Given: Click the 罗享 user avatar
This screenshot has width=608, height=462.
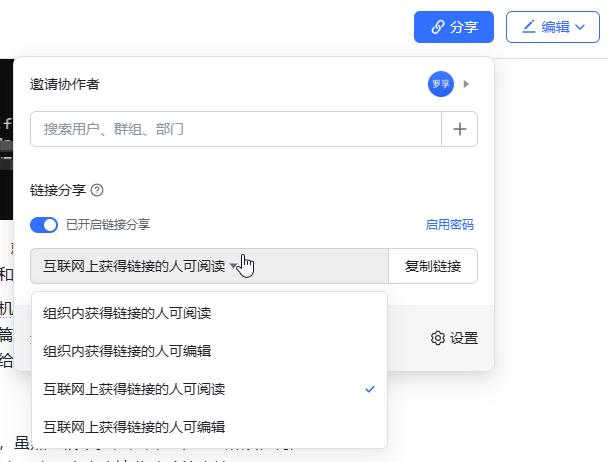Looking at the screenshot, I should coord(441,84).
